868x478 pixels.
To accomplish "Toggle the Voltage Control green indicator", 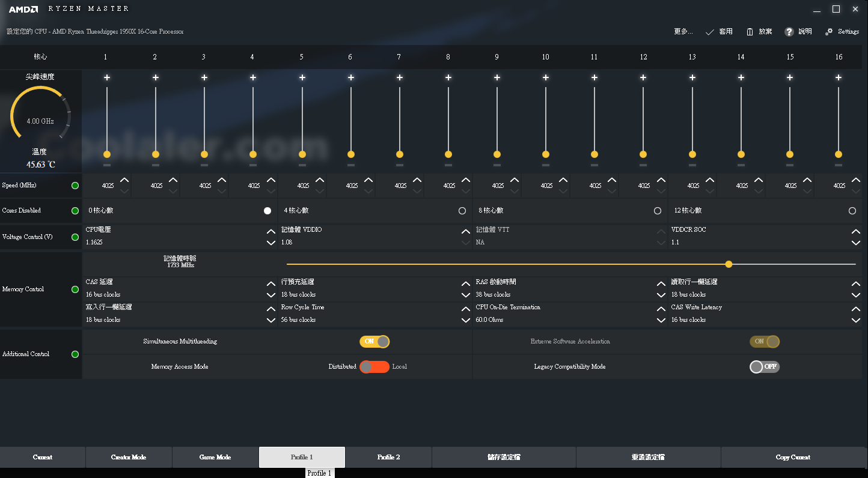I will [75, 237].
